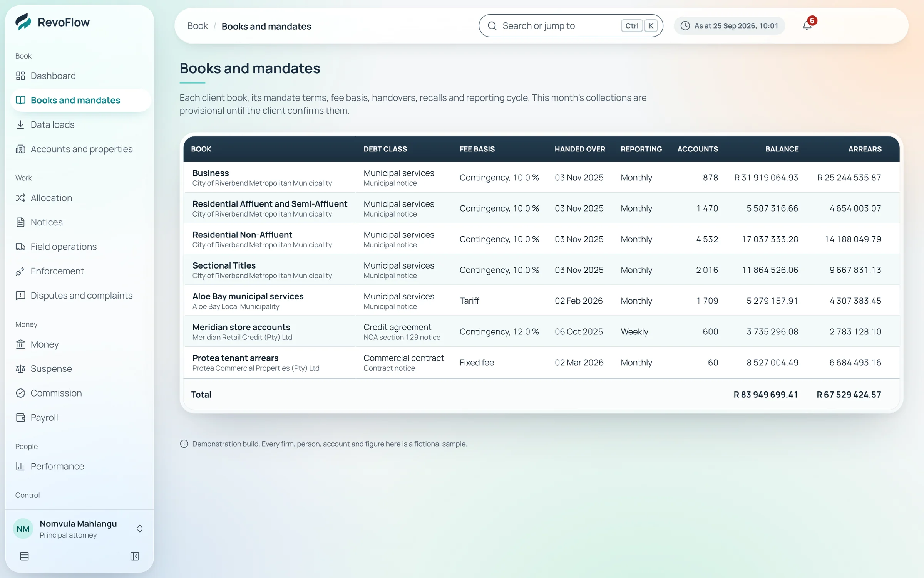
Task: Click the search magnifier icon
Action: click(492, 26)
